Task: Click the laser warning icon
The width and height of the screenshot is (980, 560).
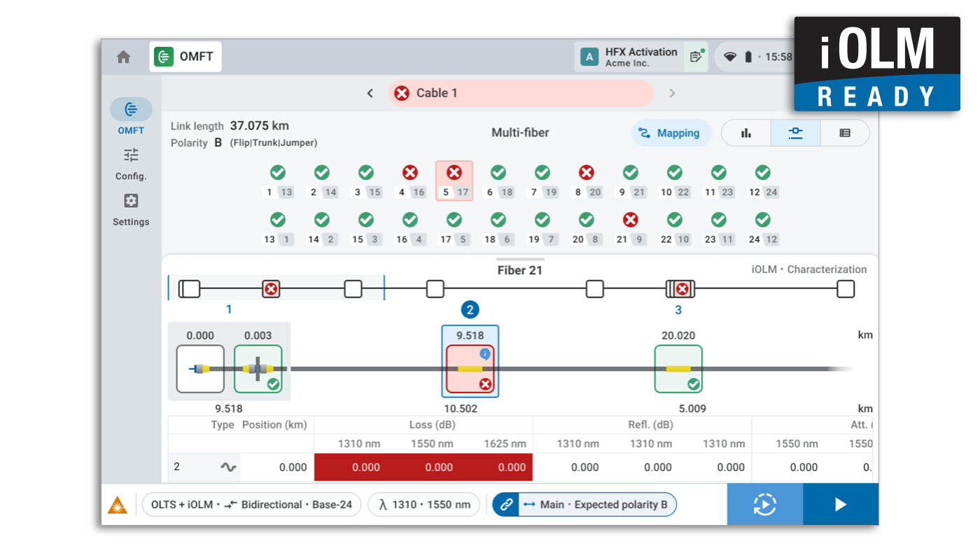Action: tap(118, 505)
